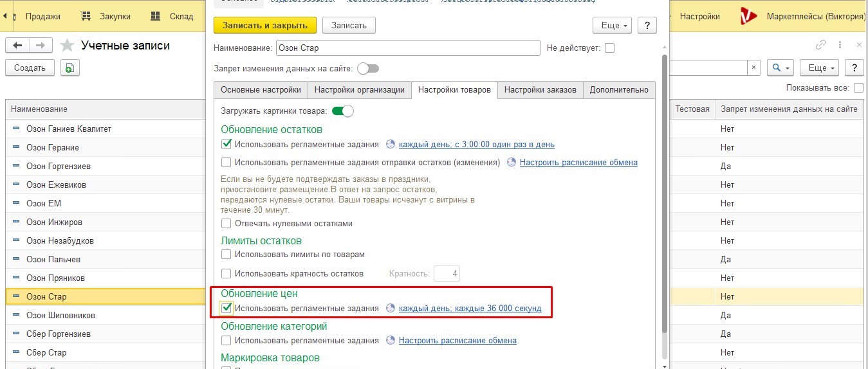Open help for the account form
Viewport: 868px width, 369px height.
[x=647, y=25]
